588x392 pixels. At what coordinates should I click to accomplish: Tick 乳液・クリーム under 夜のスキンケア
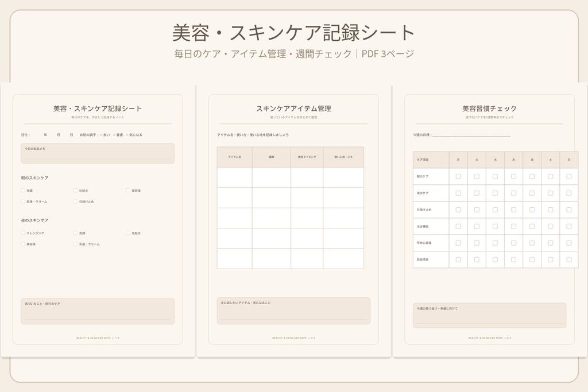click(x=75, y=243)
